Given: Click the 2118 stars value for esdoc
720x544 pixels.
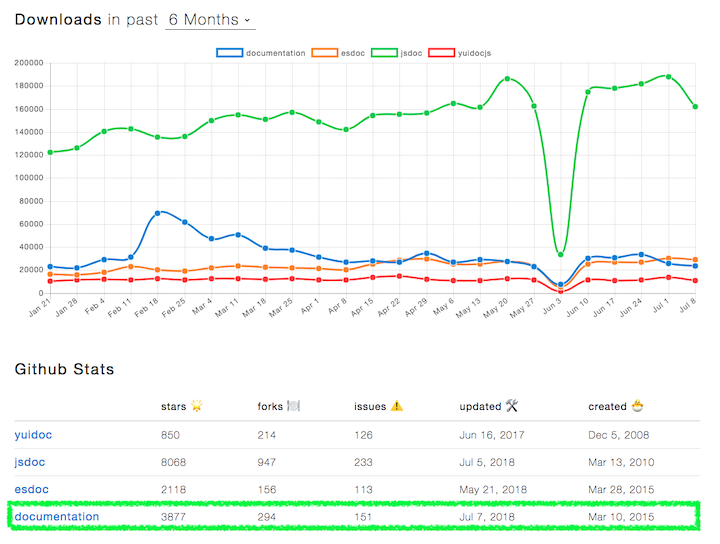Looking at the screenshot, I should pyautogui.click(x=174, y=490).
